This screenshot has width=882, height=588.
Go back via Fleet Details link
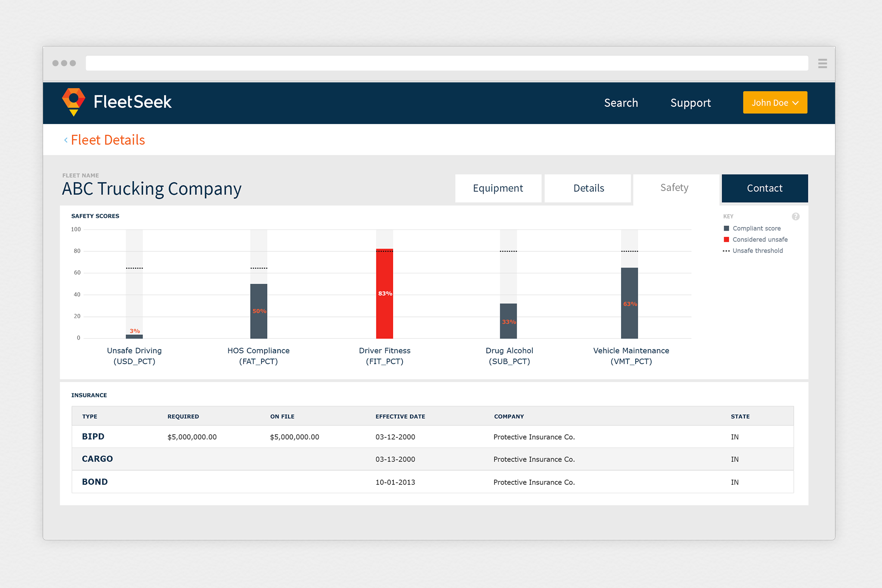(108, 140)
